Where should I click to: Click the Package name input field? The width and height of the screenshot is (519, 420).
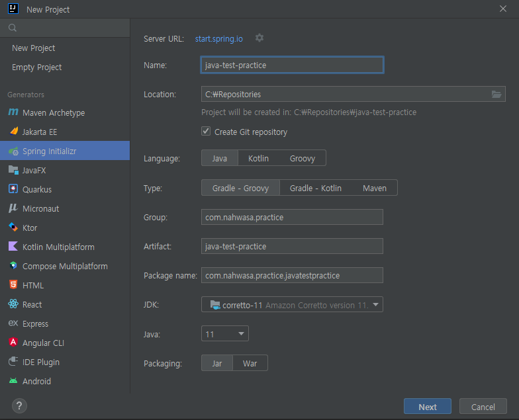[x=292, y=275]
